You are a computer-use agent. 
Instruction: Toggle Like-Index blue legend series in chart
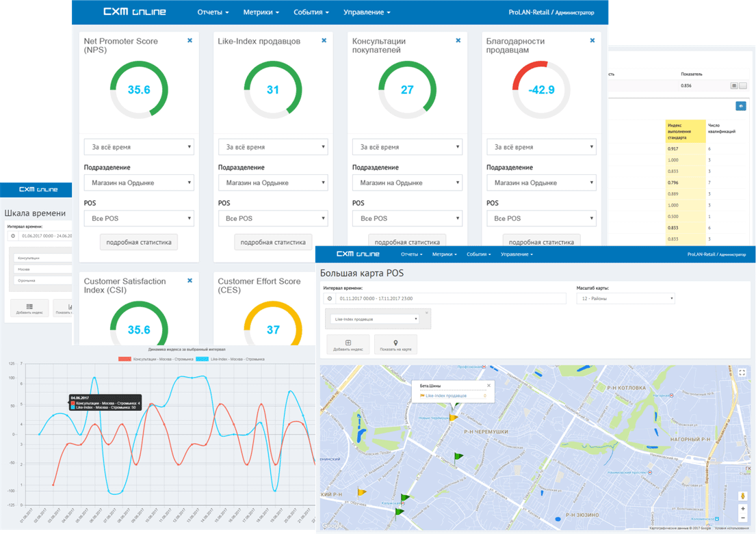coord(203,358)
